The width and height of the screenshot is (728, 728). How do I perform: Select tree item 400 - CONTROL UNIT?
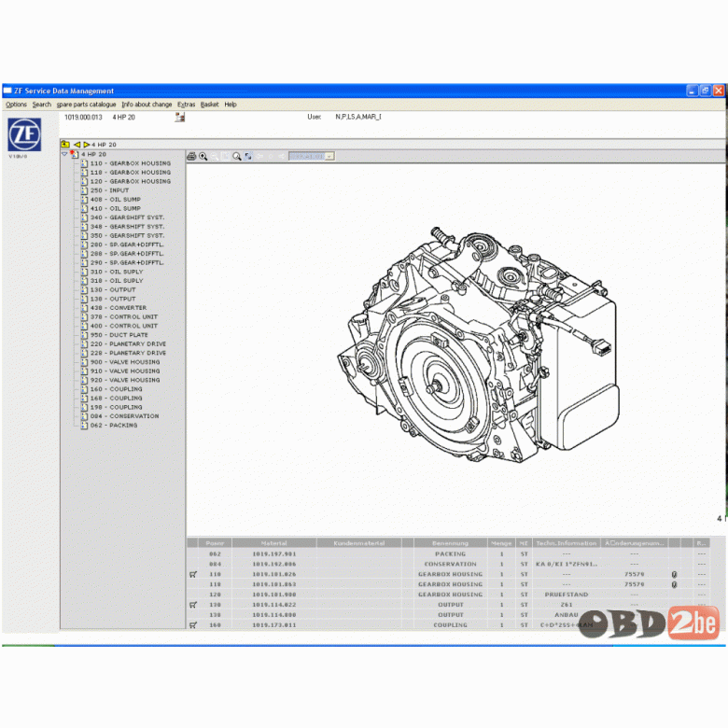124,326
